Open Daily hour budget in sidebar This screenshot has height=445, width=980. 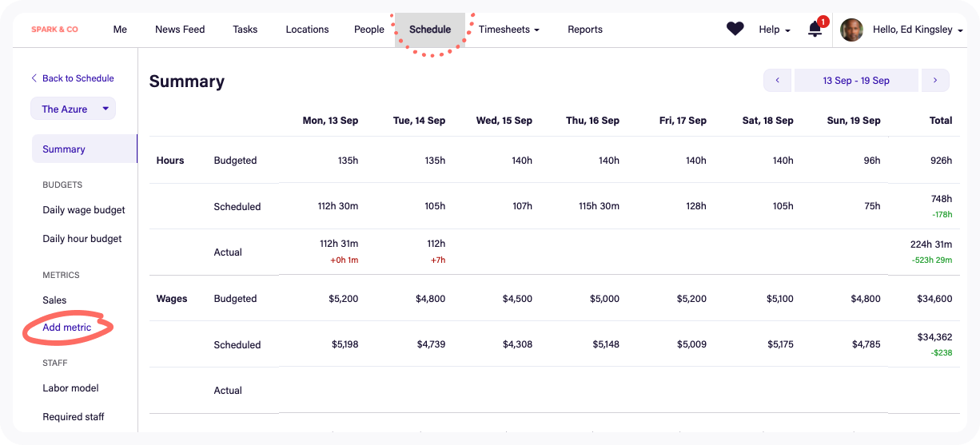pyautogui.click(x=82, y=239)
